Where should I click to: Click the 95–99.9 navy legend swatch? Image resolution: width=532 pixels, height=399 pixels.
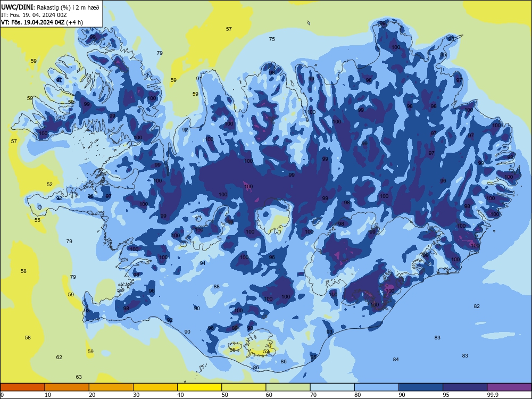(x=465, y=387)
